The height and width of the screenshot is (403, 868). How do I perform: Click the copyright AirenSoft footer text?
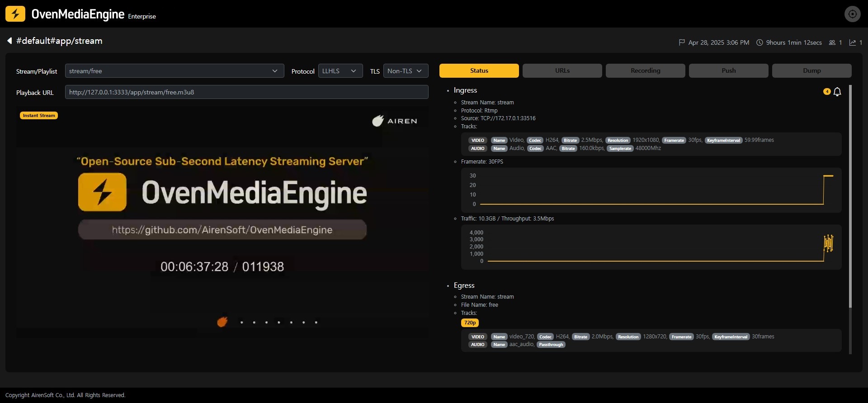(66, 395)
